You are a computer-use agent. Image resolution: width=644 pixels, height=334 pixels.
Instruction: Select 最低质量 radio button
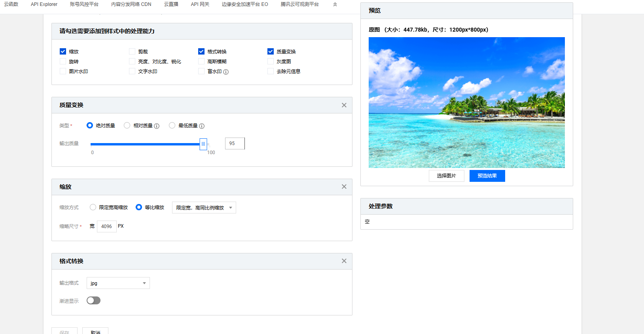[x=172, y=125]
